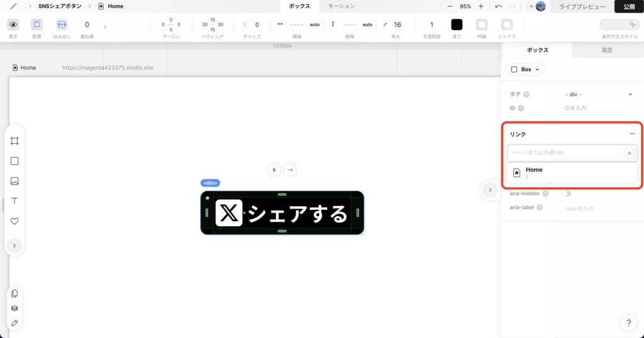Click the ギャップ gap value

(x=257, y=25)
